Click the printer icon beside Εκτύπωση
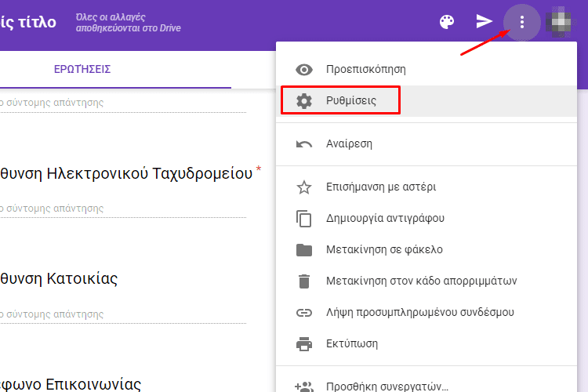The width and height of the screenshot is (588, 392). pyautogui.click(x=303, y=343)
